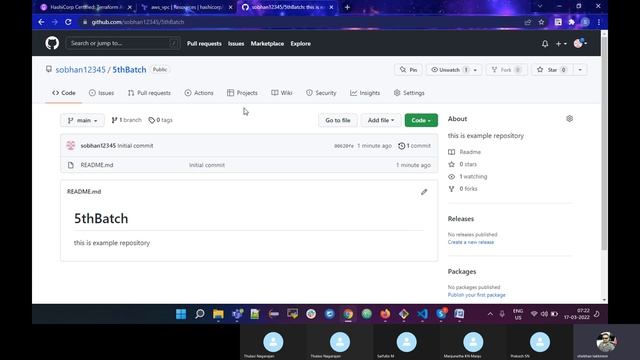Open the sobhan12345 owner link
The image size is (640, 360).
(x=80, y=70)
